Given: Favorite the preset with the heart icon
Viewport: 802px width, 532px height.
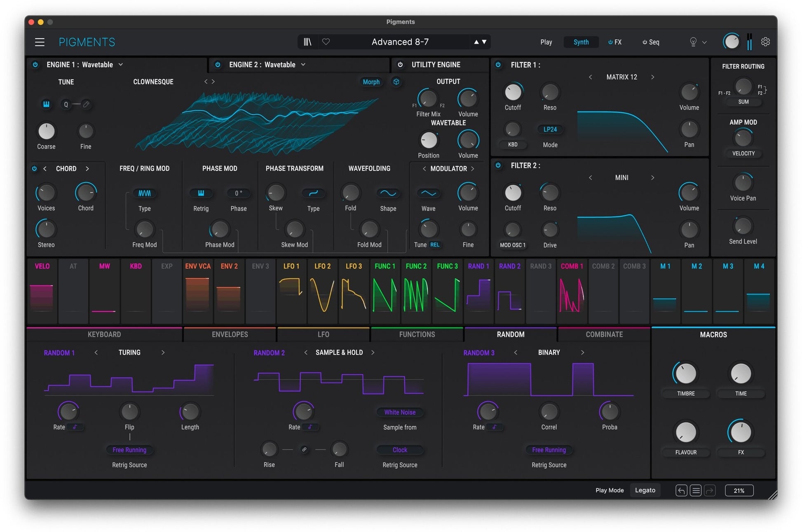Looking at the screenshot, I should [326, 42].
